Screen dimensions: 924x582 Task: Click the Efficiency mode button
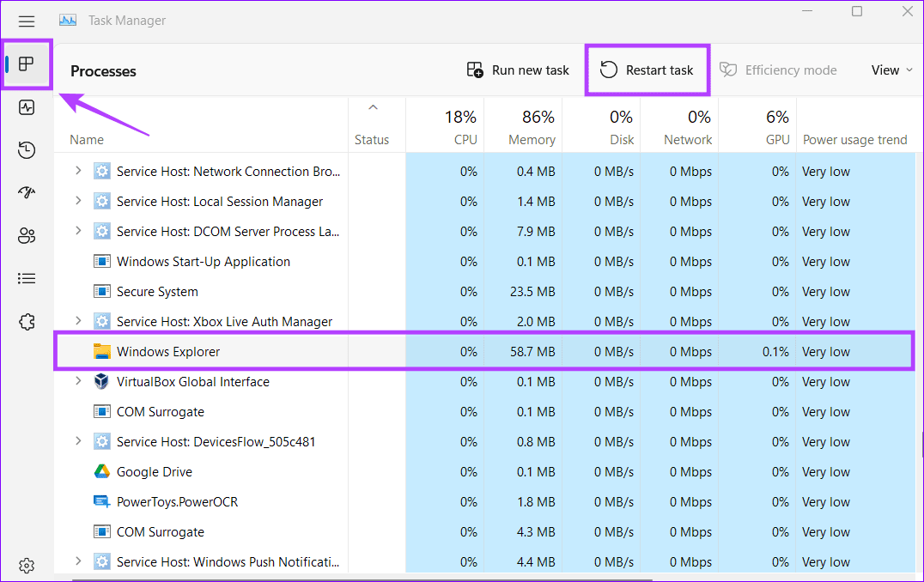pos(778,70)
